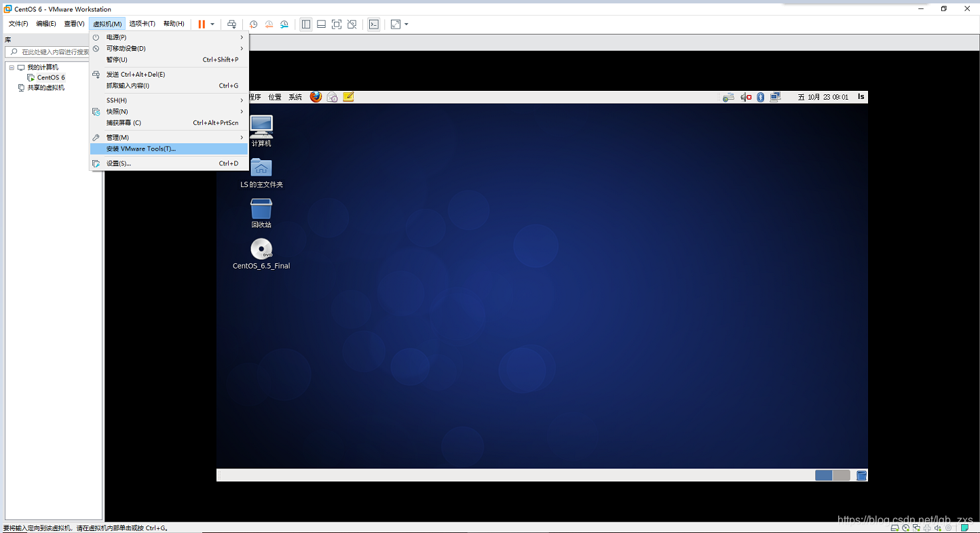Click the network computers tray icon
The height and width of the screenshot is (533, 980).
point(775,97)
